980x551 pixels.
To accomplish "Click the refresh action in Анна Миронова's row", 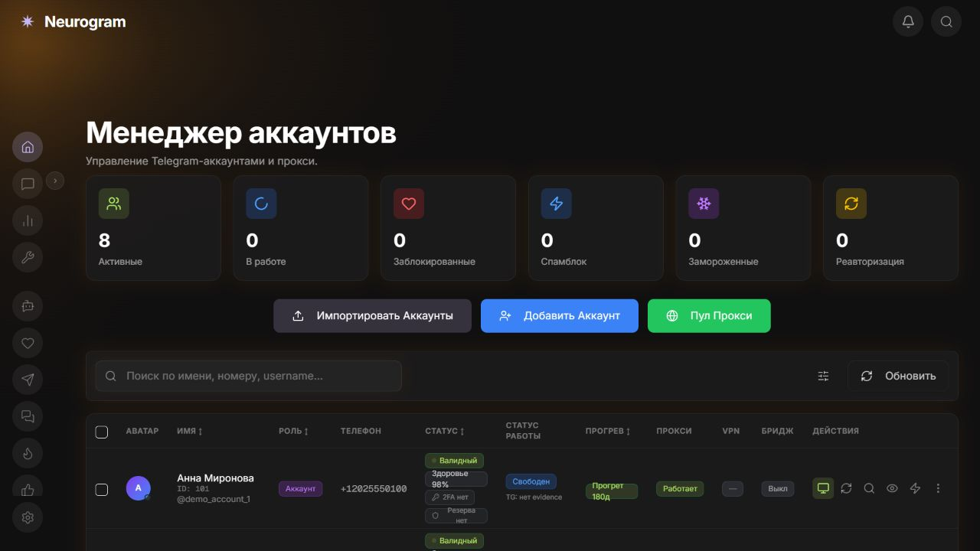I will (x=846, y=488).
